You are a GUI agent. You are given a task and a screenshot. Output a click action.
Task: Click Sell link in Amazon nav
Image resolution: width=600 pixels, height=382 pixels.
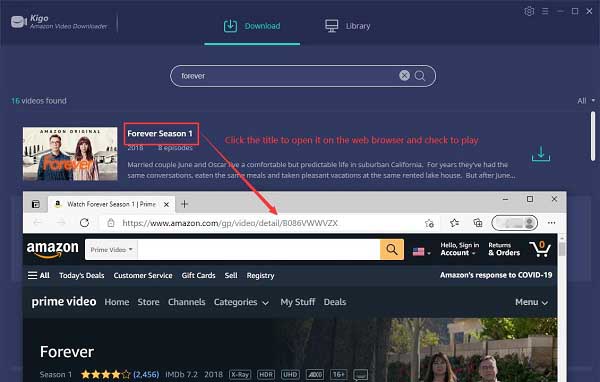point(231,276)
